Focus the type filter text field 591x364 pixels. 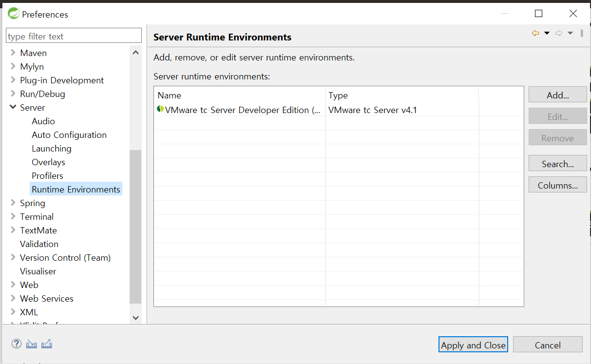click(74, 36)
